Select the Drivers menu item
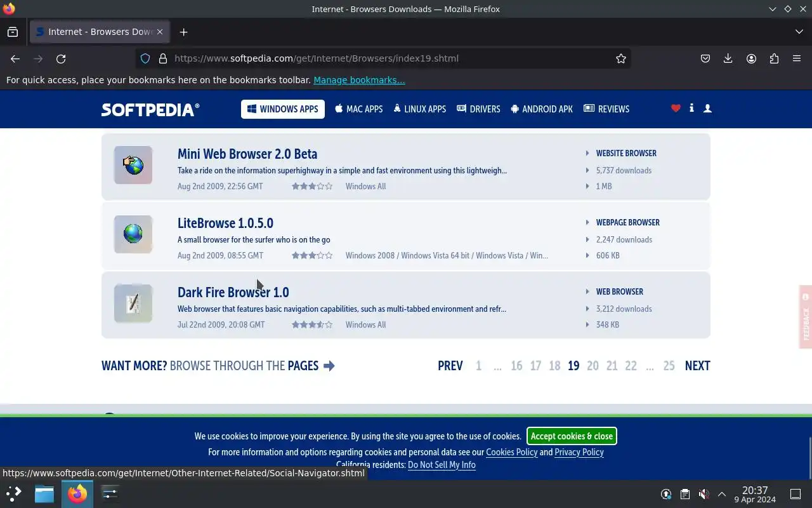The width and height of the screenshot is (812, 508). click(478, 109)
